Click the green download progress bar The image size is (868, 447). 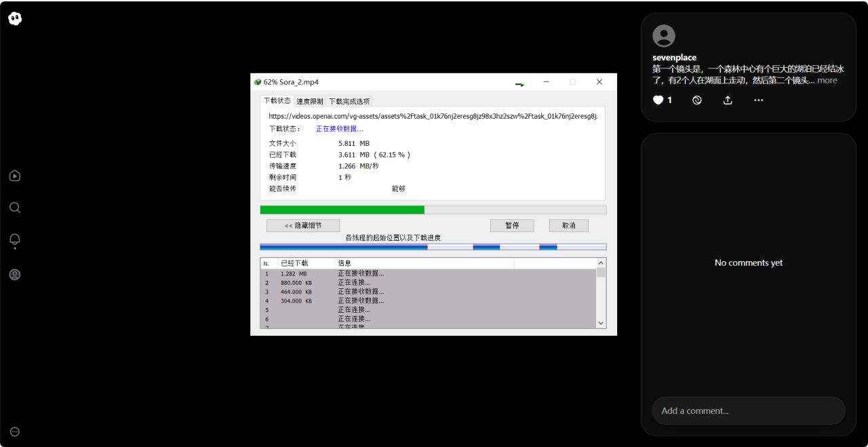click(x=433, y=210)
